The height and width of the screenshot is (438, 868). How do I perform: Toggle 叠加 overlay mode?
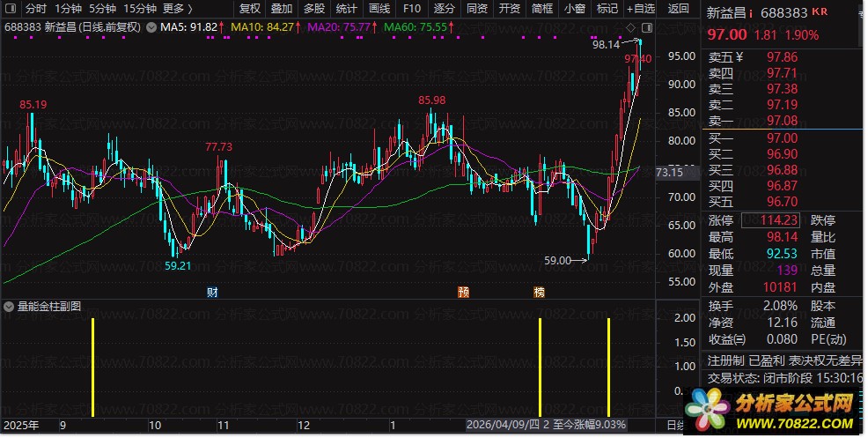coord(282,9)
